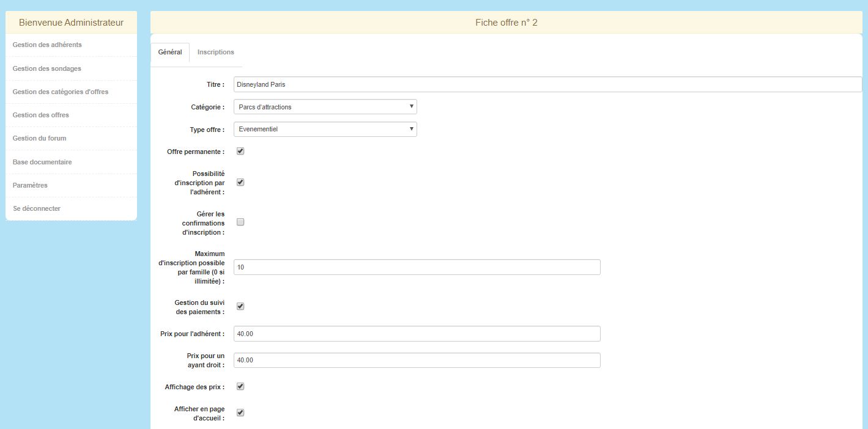Image resolution: width=868 pixels, height=429 pixels.
Task: Toggle Gestion du suivi des paiements checkbox
Action: click(240, 306)
